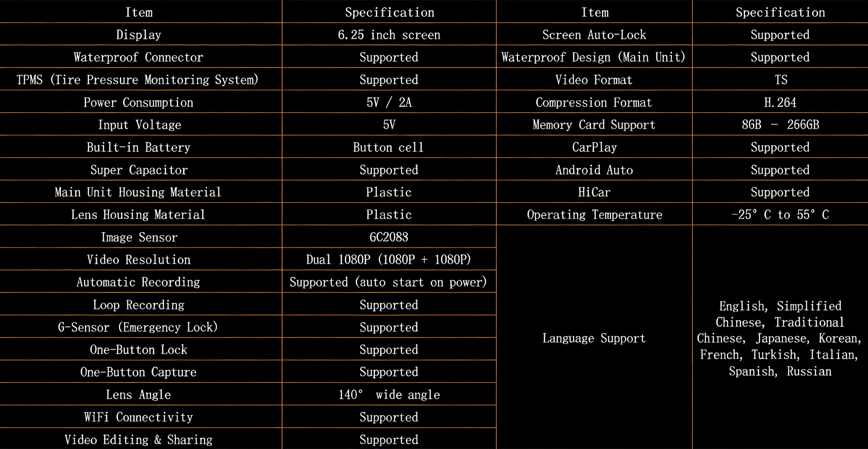The height and width of the screenshot is (449, 868).
Task: Select 'Language Support' row label
Action: (594, 338)
